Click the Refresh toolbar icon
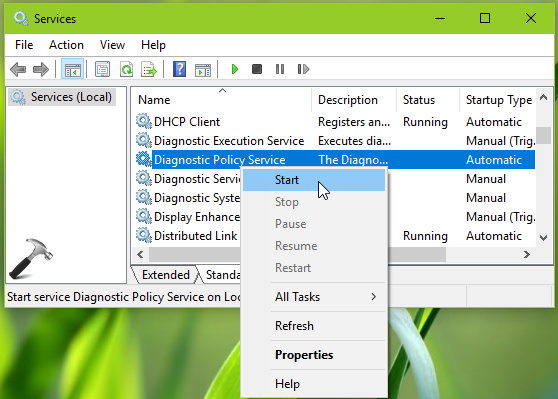558x399 pixels. 126,69
